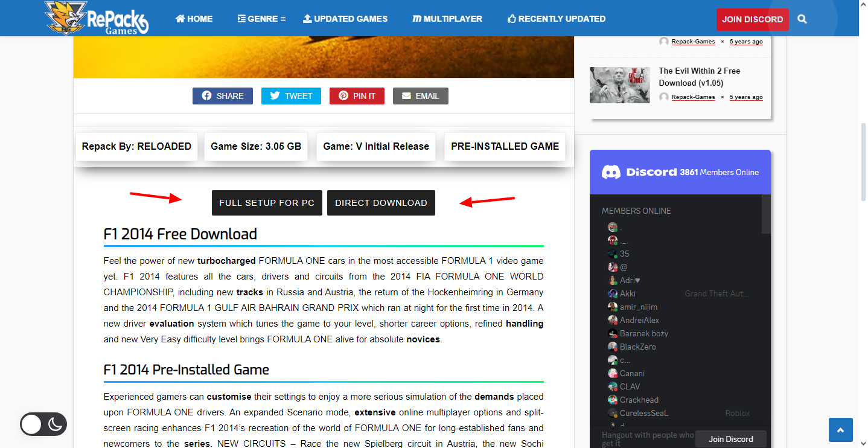
Task: Email this page to someone
Action: (x=420, y=95)
